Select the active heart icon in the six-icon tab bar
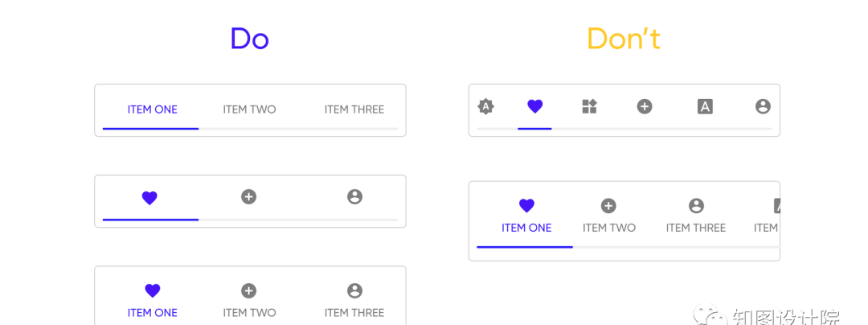The image size is (868, 325). (534, 106)
